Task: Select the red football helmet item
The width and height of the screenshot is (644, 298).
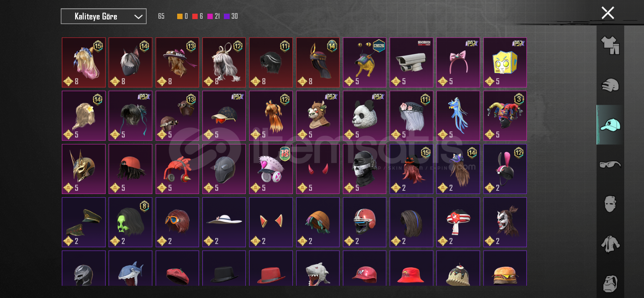Action: tap(364, 222)
